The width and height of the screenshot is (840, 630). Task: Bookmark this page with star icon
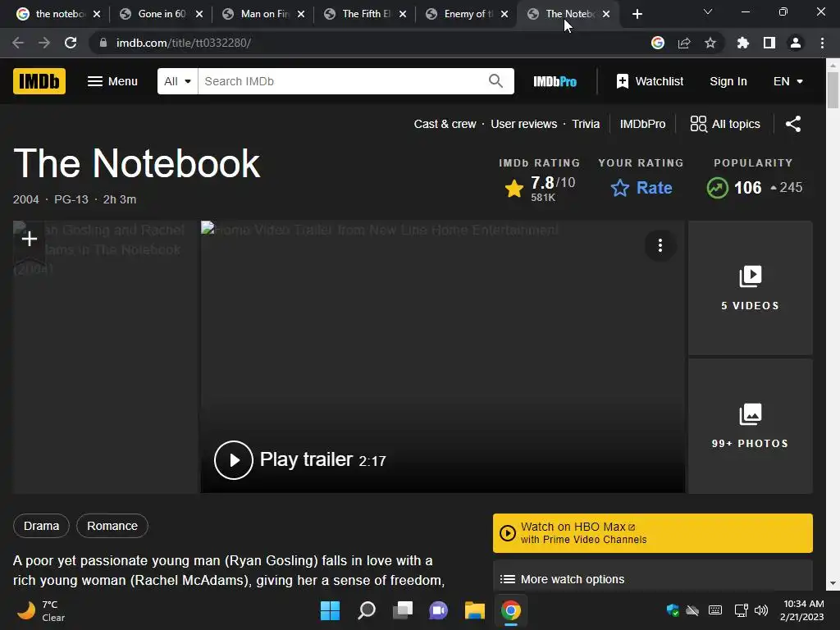(710, 43)
